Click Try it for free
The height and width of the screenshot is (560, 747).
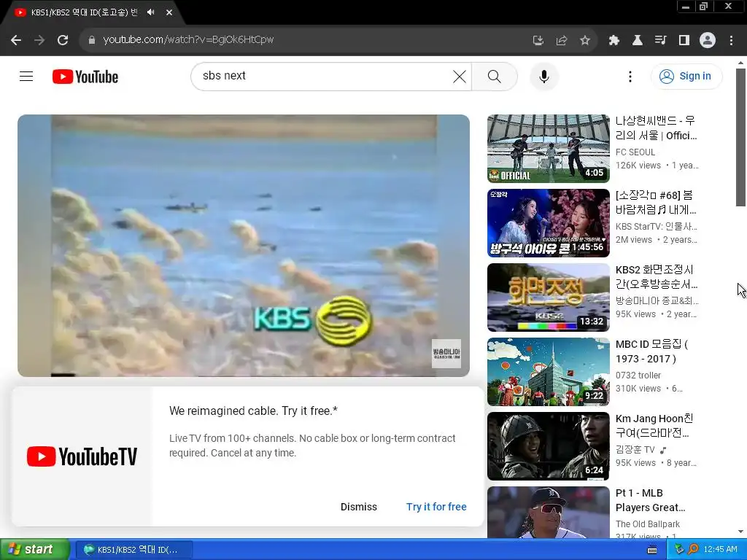point(436,507)
